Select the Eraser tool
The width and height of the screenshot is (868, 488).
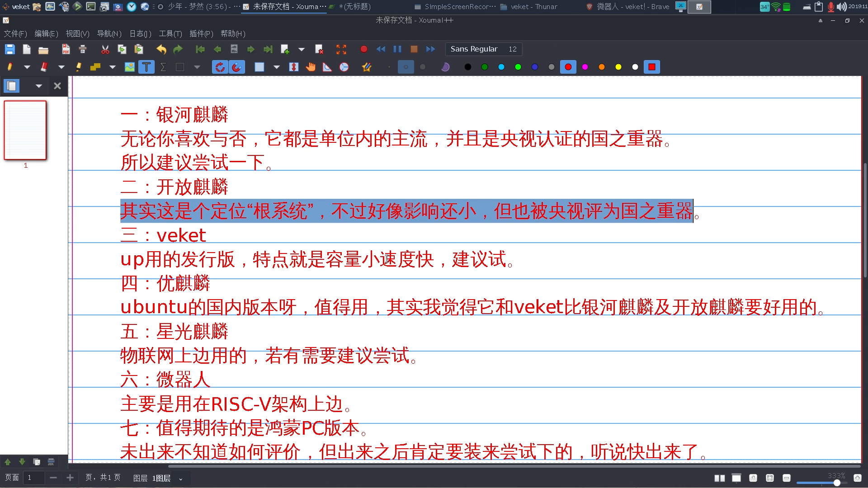click(44, 67)
